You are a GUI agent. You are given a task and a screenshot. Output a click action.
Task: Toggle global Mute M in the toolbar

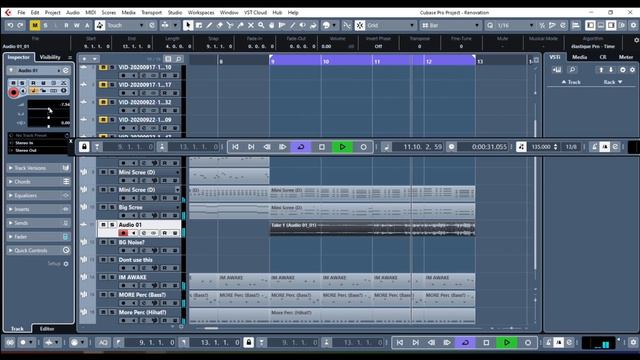point(35,25)
